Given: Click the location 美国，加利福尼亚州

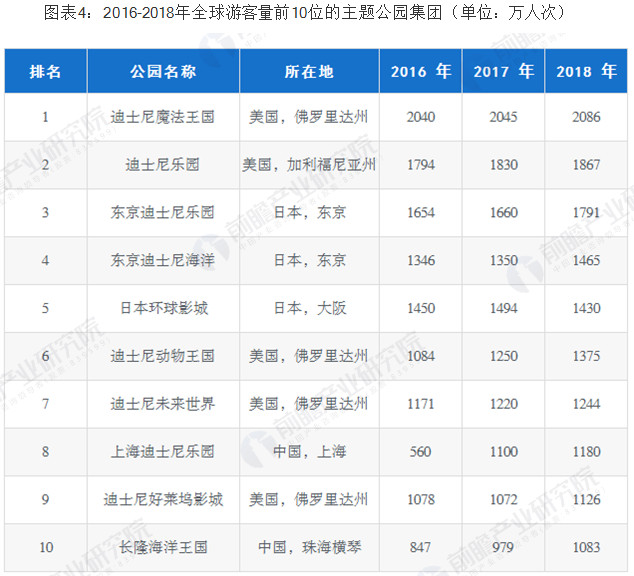Looking at the screenshot, I should [309, 165].
